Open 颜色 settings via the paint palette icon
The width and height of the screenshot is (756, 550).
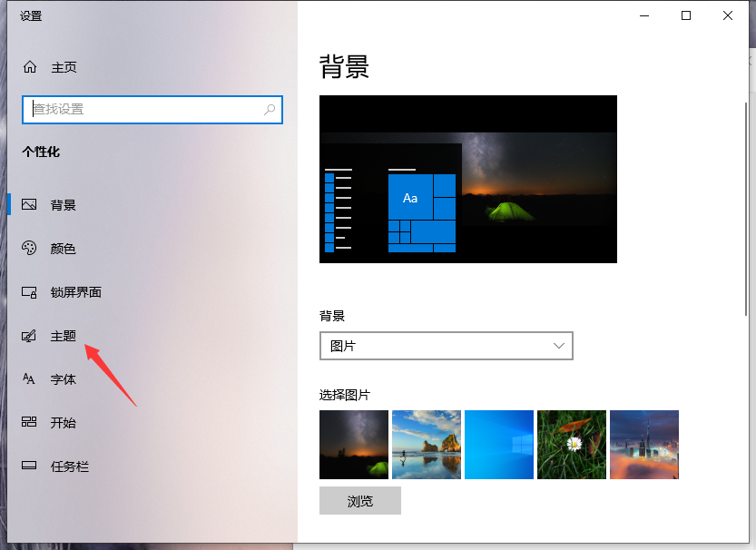tap(28, 249)
